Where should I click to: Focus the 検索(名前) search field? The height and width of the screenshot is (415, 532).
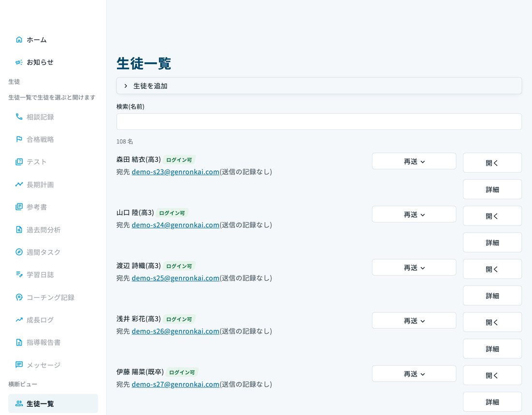pos(319,122)
